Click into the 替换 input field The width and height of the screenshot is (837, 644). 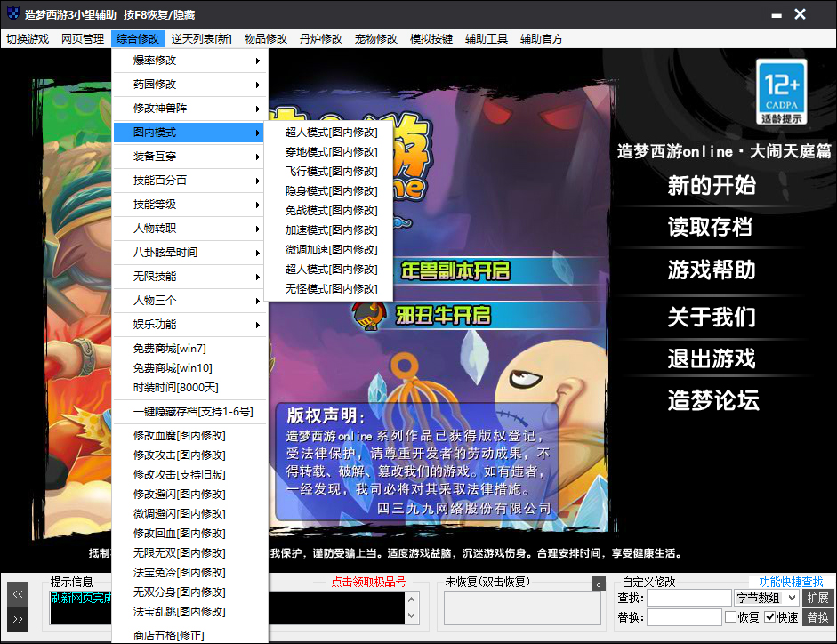point(684,617)
